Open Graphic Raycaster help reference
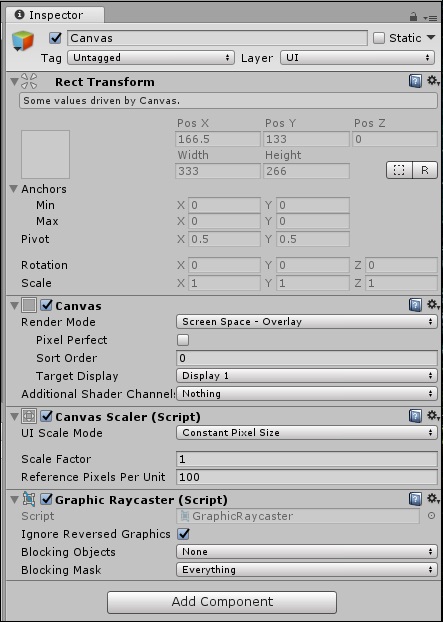This screenshot has height=622, width=443. coord(415,499)
